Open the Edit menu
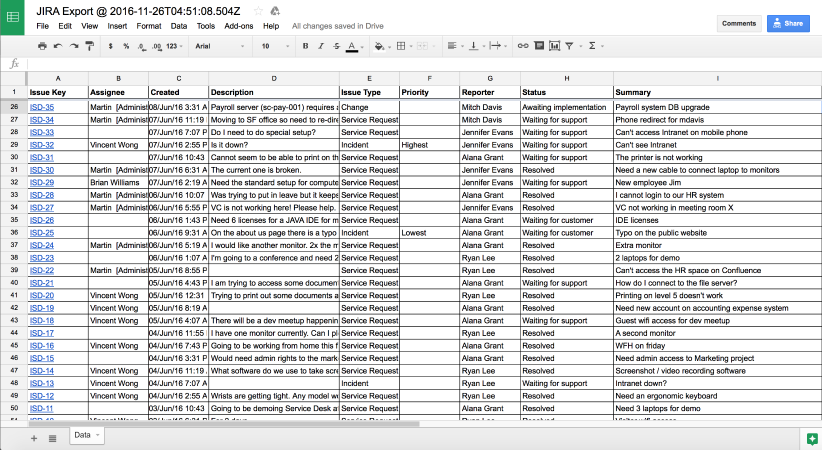 tap(65, 26)
